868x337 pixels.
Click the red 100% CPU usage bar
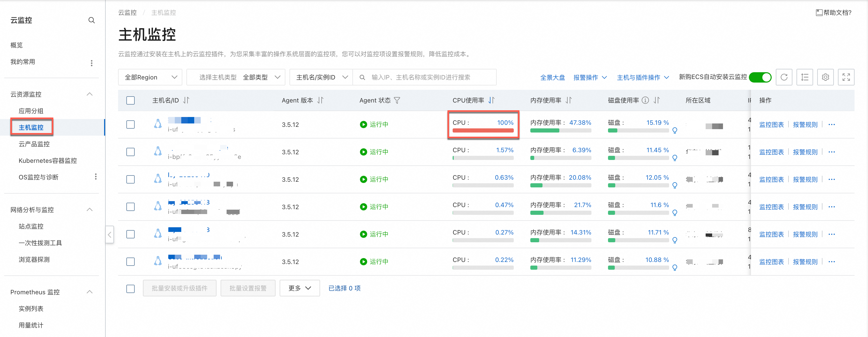click(483, 131)
